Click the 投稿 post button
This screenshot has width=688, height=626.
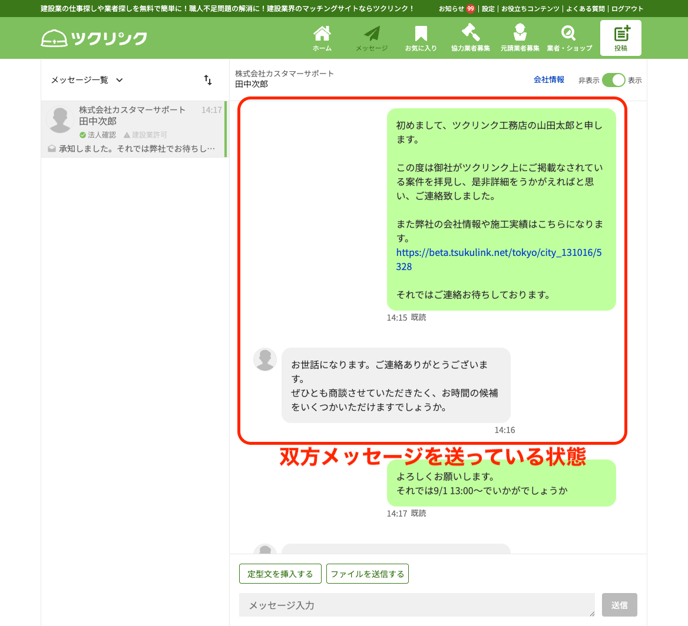[620, 38]
